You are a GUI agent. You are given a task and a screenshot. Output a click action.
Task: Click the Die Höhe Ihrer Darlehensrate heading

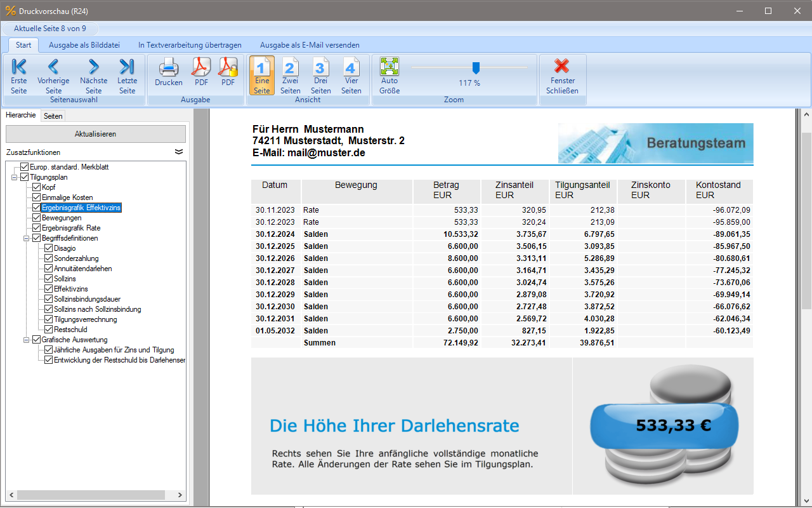395,425
